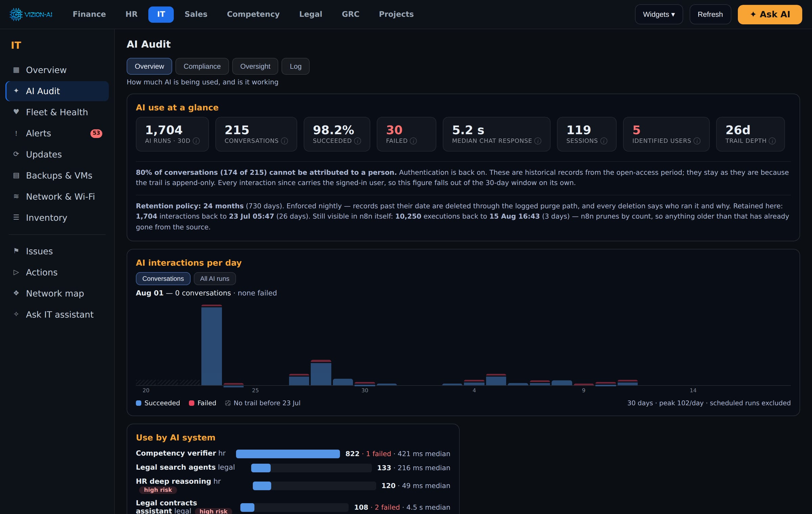The height and width of the screenshot is (514, 812).
Task: Click '30 days · peak 102/day' chart footnote
Action: (x=709, y=403)
